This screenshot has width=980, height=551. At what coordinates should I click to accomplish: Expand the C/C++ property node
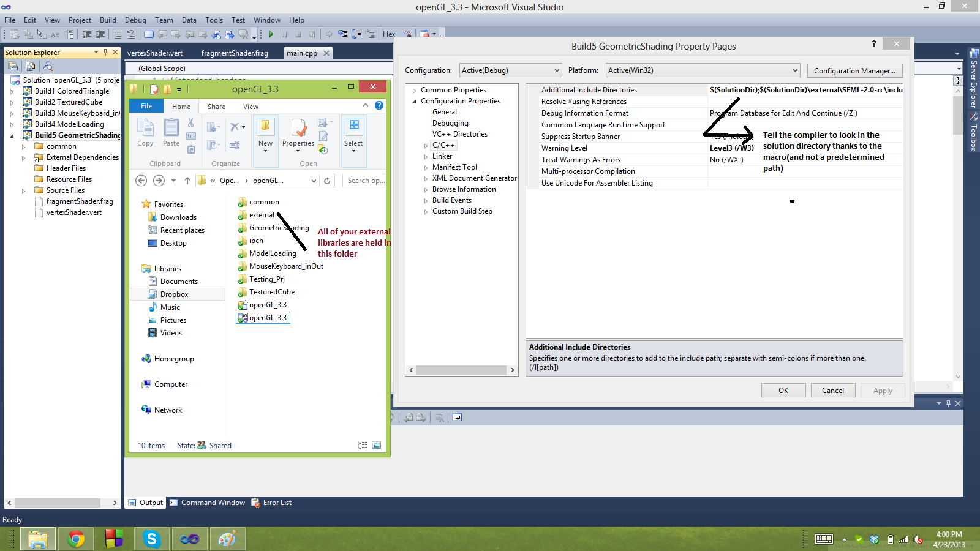[x=426, y=146]
